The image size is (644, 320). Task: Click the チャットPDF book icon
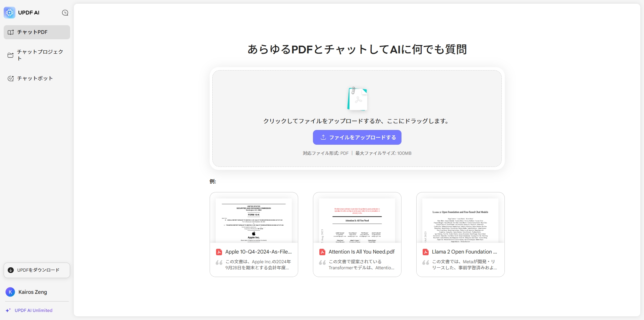pyautogui.click(x=11, y=32)
